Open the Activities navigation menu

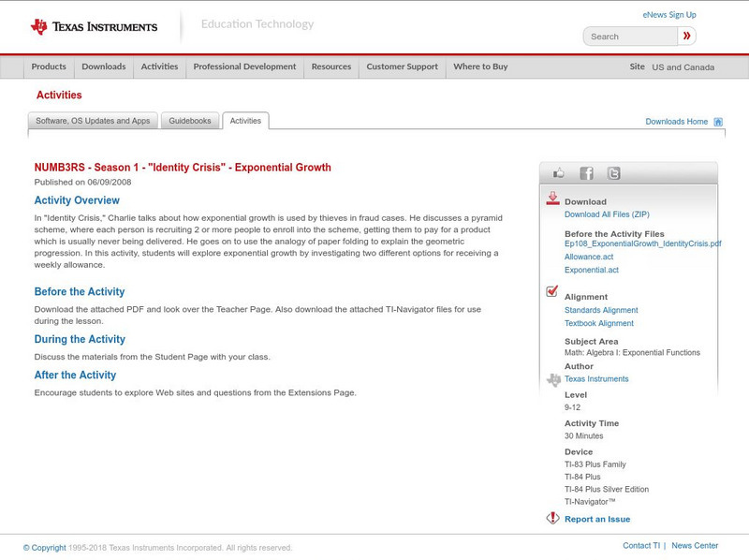tap(159, 66)
